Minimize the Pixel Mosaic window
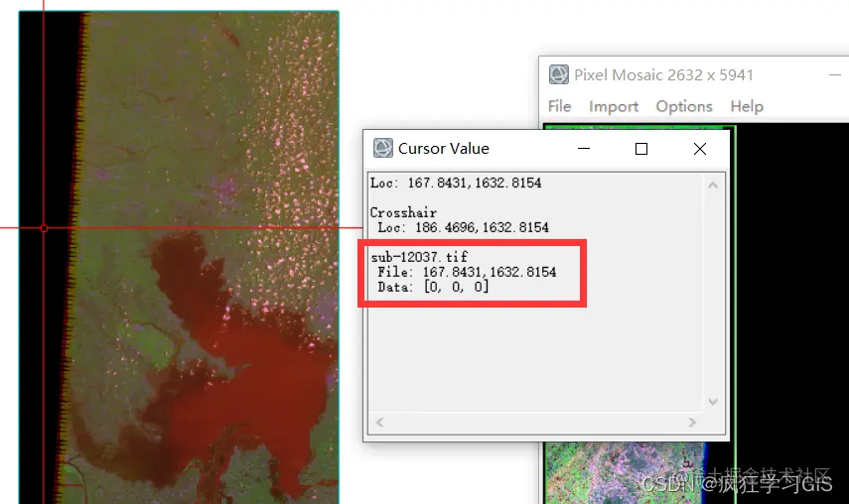Viewport: 849px width, 504px height. [x=835, y=75]
